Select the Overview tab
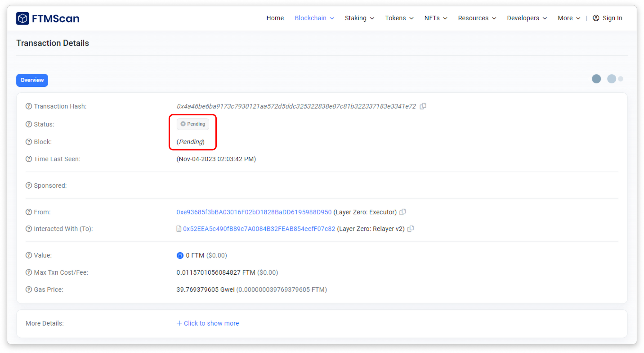The width and height of the screenshot is (644, 353). (32, 80)
